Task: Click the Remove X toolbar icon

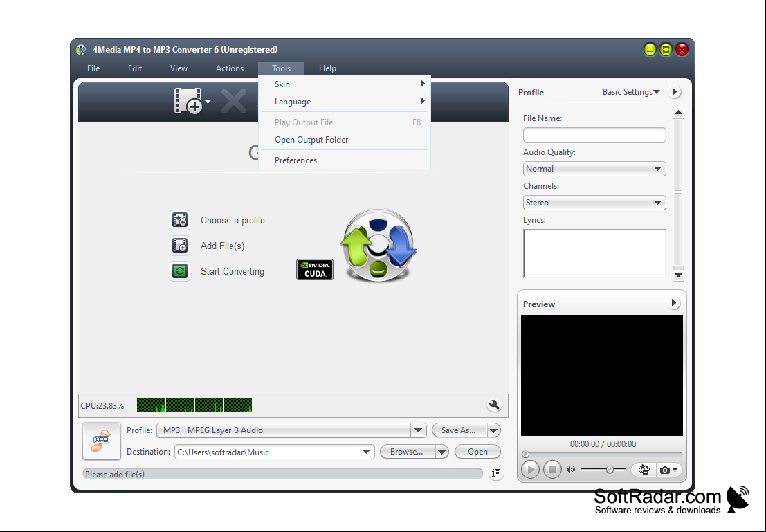Action: pos(233,101)
